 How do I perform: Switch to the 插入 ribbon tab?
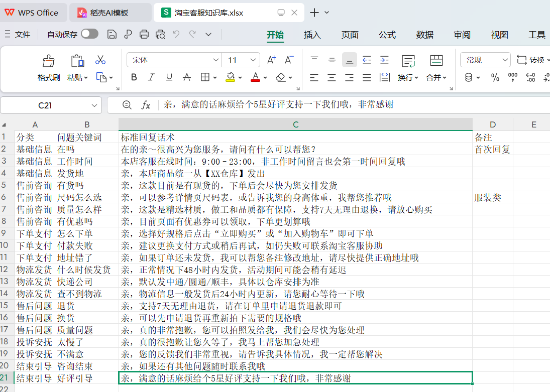click(312, 35)
